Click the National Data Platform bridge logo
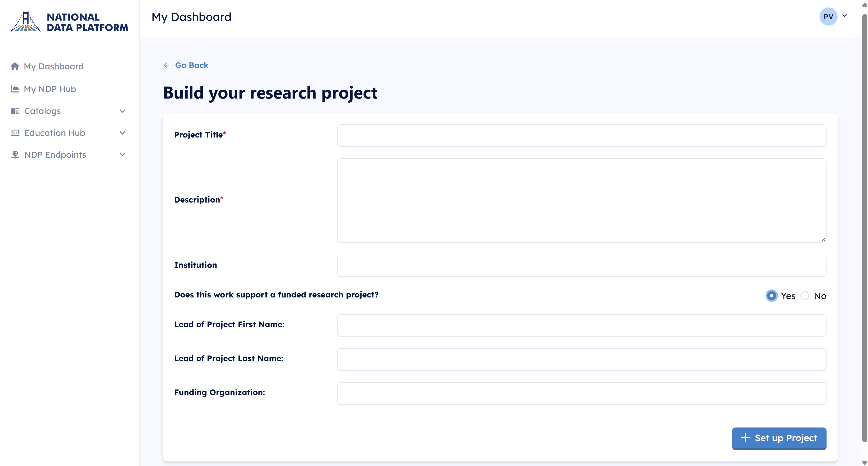Screen dimensions: 868x466 26,22
